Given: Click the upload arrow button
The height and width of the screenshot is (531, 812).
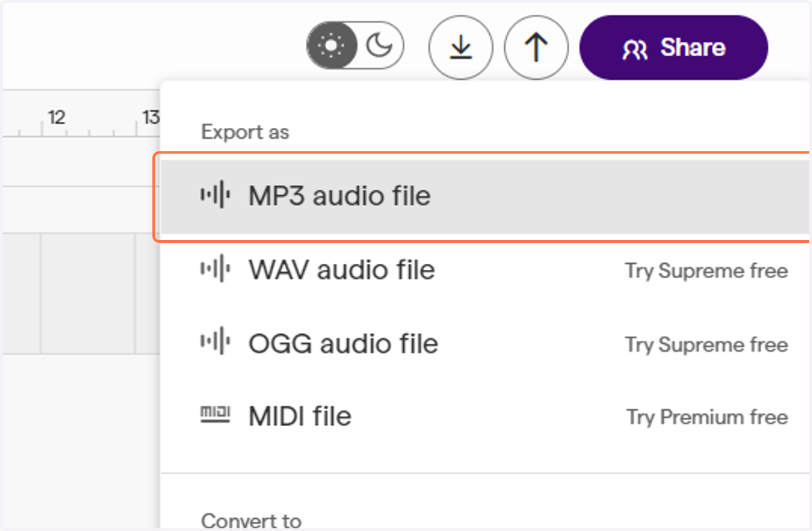Looking at the screenshot, I should [537, 47].
